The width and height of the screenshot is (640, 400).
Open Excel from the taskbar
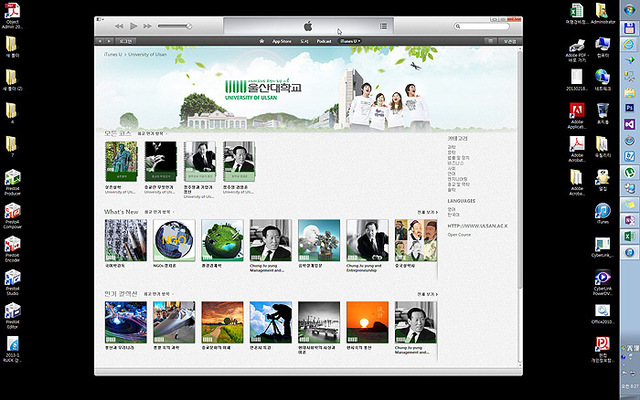pos(629,236)
